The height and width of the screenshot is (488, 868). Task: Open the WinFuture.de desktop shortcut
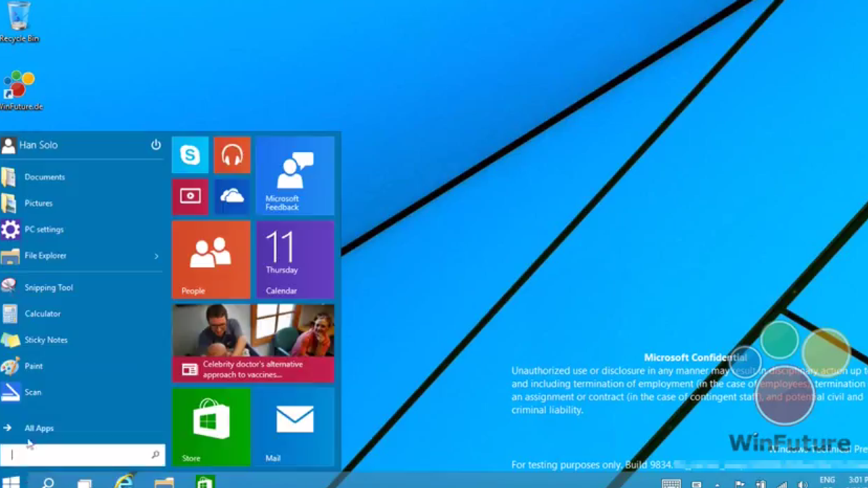[20, 90]
